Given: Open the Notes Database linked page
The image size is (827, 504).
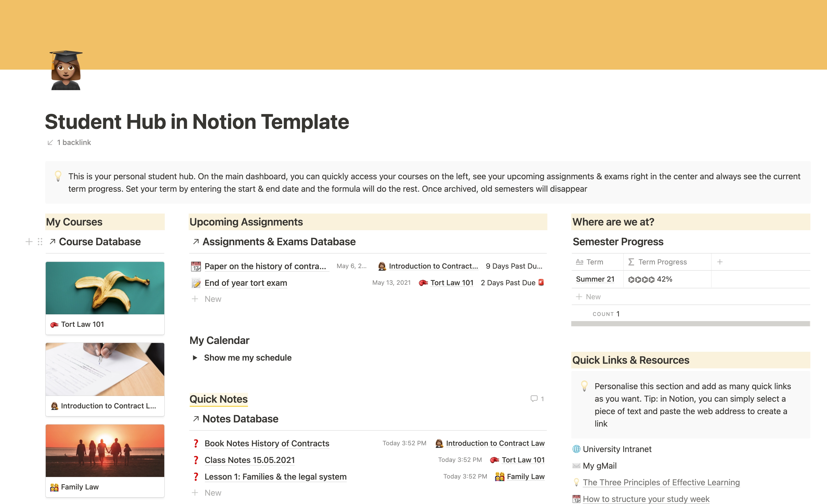Looking at the screenshot, I should (240, 419).
